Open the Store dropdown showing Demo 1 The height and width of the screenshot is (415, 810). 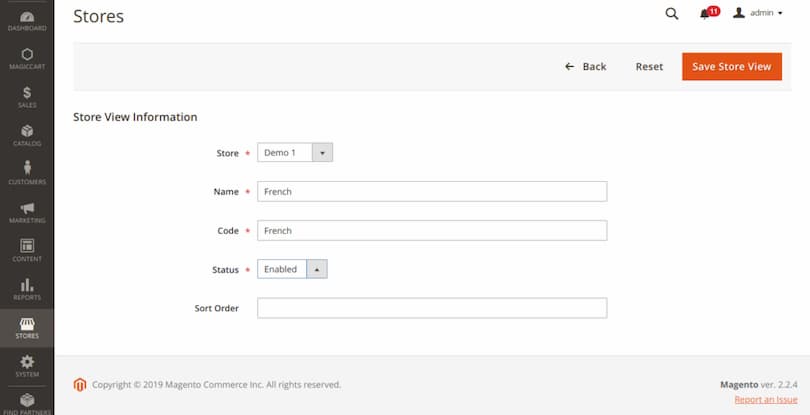(295, 153)
